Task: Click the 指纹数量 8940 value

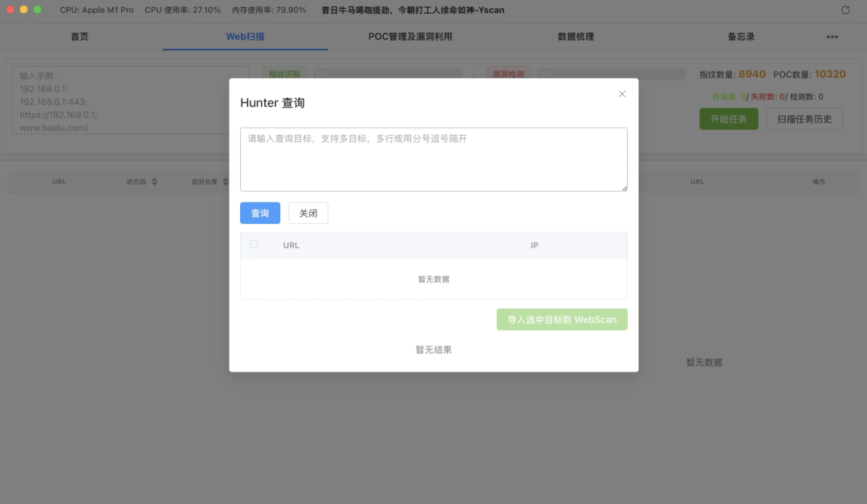Action: pos(752,74)
